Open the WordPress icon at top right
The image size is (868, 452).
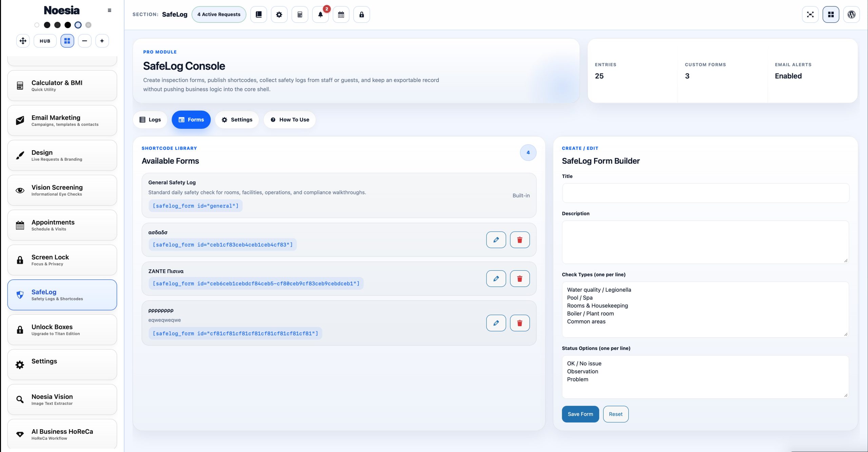point(851,15)
